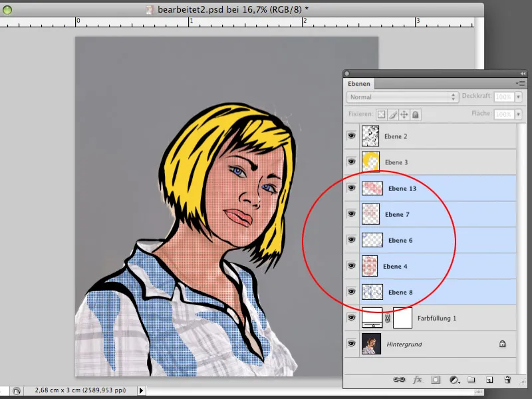
Task: Hide Ebene 4 layer
Action: click(352, 265)
